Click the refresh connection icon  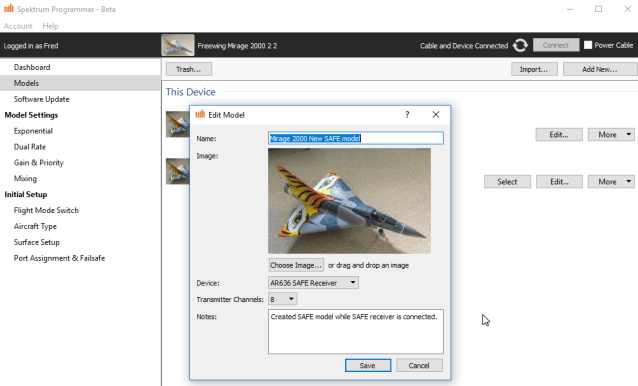point(520,45)
